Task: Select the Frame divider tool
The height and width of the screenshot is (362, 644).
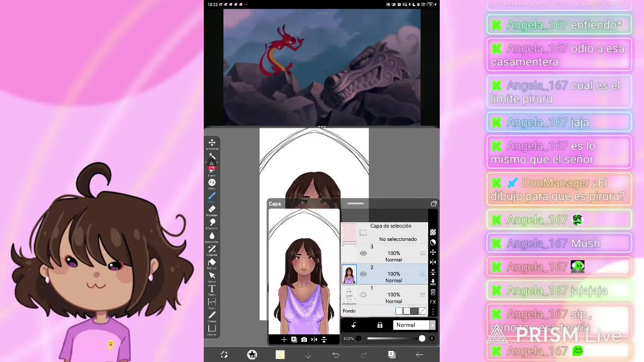Action: [x=212, y=303]
